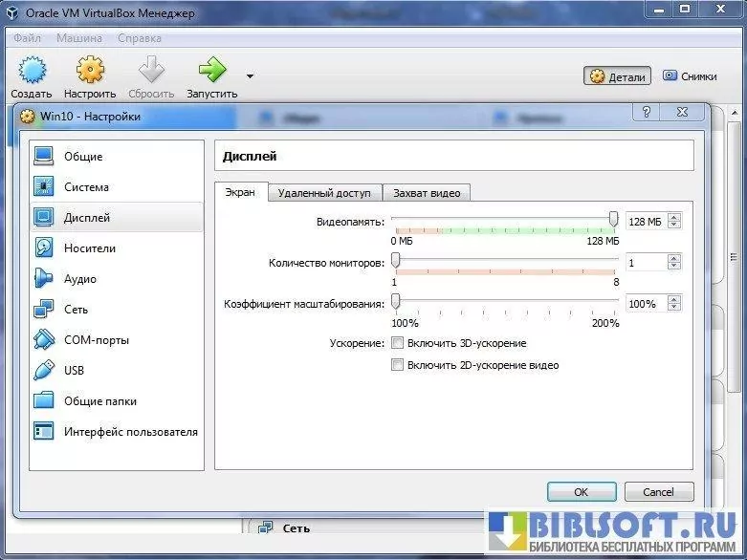Screen dimensions: 747x560
Task: Click the Создать (Create) toolbar icon
Action: tap(32, 71)
